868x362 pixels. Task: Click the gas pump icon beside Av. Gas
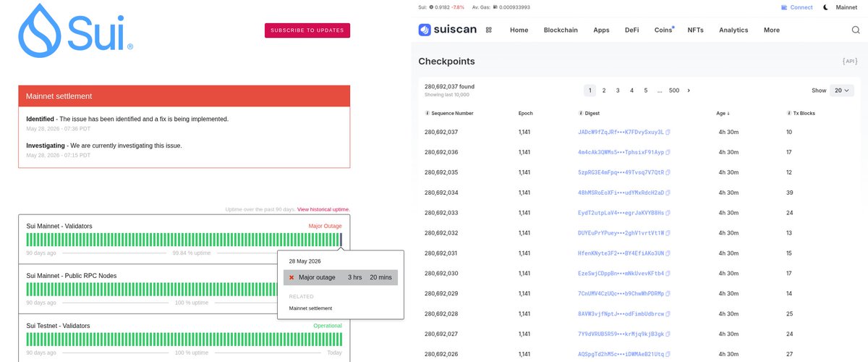coord(496,7)
